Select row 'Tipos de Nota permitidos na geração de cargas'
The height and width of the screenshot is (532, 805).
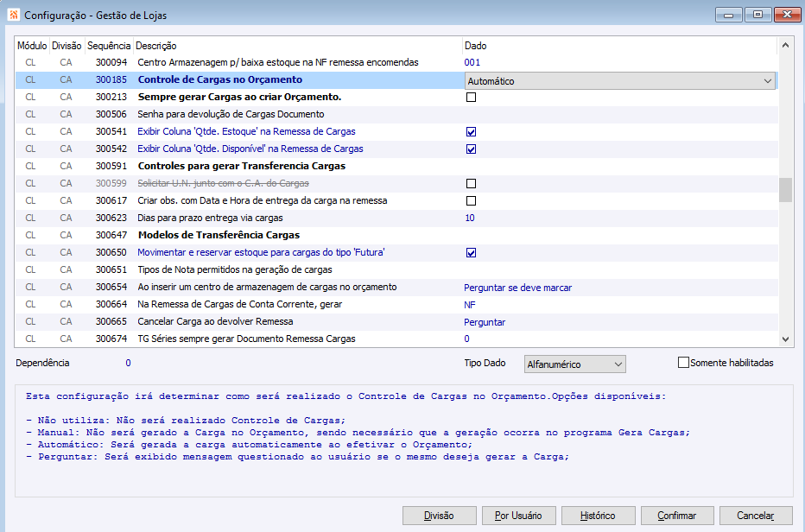[x=396, y=269]
